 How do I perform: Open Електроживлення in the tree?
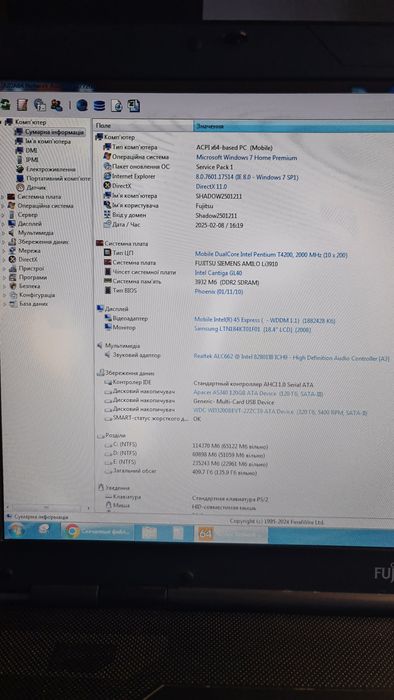click(x=50, y=169)
